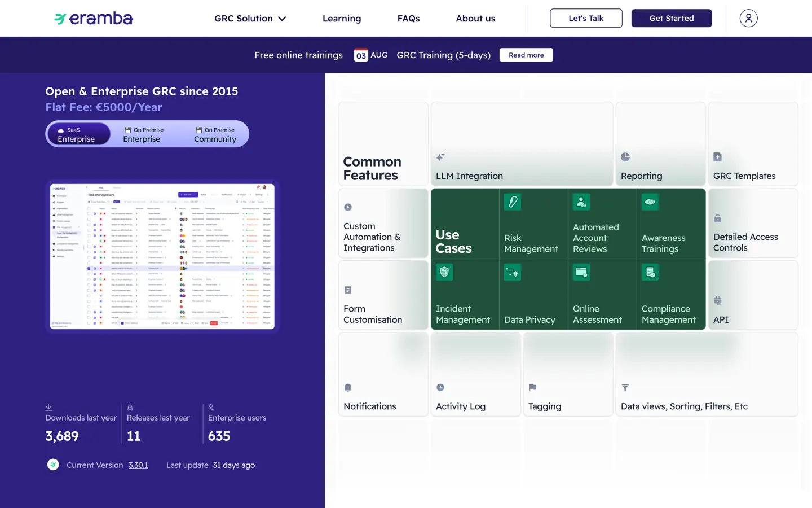Click the Automated Account Reviews icon

point(581,202)
